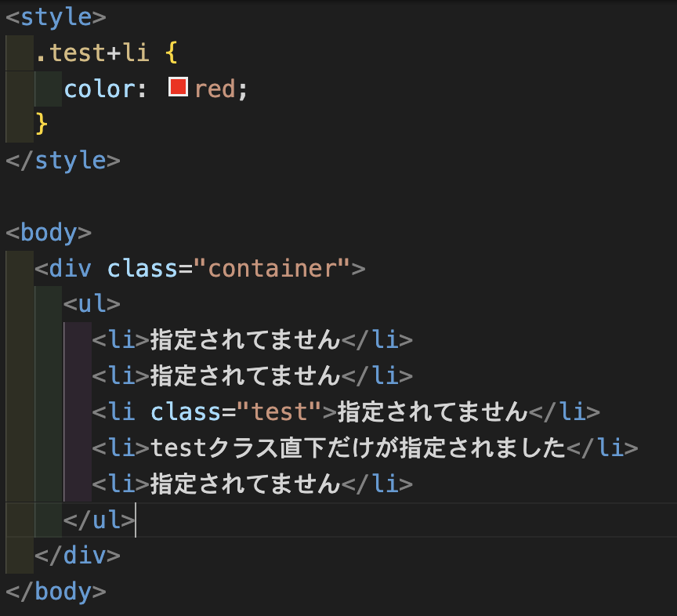Click the closing style tag
The height and width of the screenshot is (616, 677).
(x=63, y=160)
